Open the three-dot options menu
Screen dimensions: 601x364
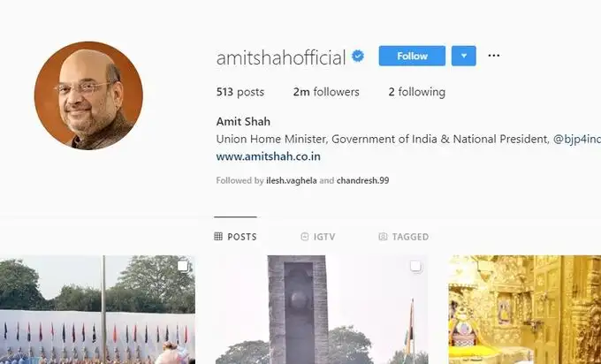click(x=494, y=56)
